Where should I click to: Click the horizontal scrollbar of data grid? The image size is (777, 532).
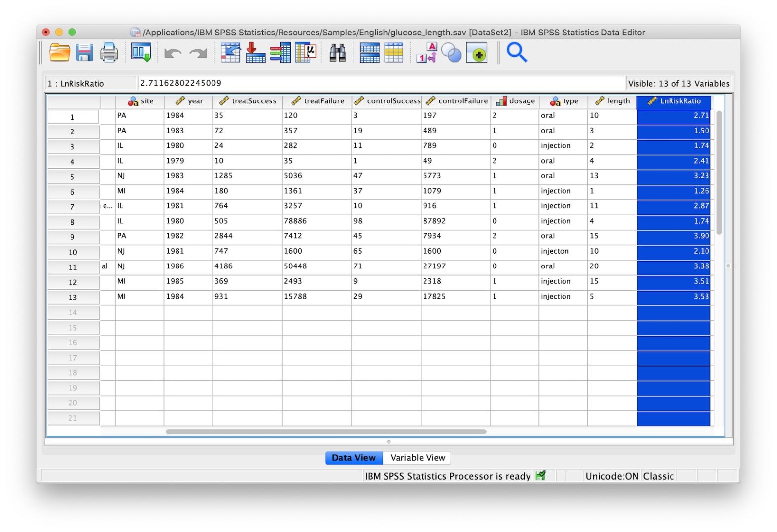(x=326, y=432)
